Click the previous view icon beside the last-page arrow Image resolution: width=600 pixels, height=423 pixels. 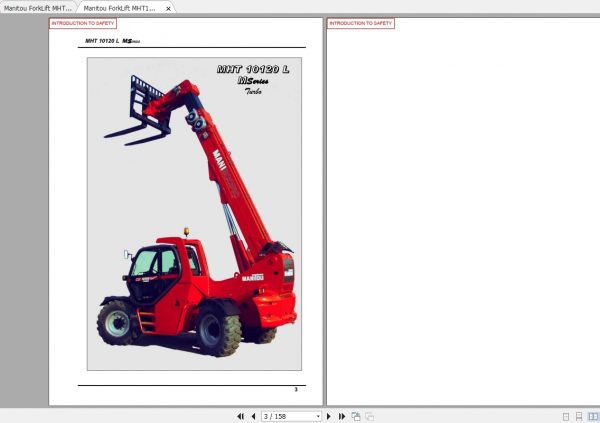pyautogui.click(x=356, y=416)
